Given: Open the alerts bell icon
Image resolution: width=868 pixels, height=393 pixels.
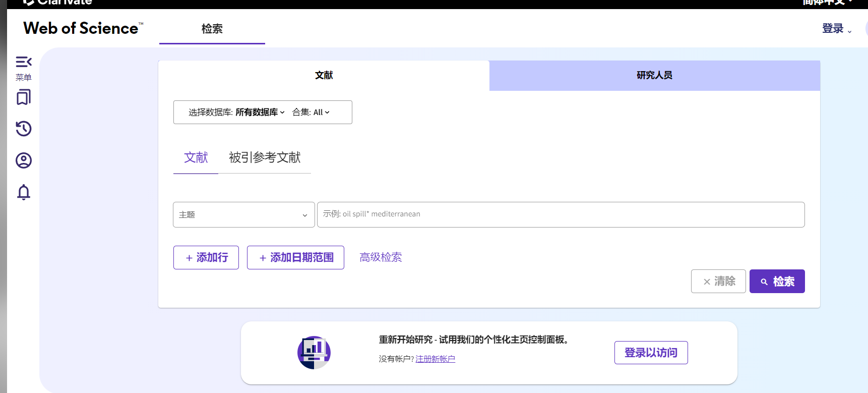Looking at the screenshot, I should tap(24, 192).
